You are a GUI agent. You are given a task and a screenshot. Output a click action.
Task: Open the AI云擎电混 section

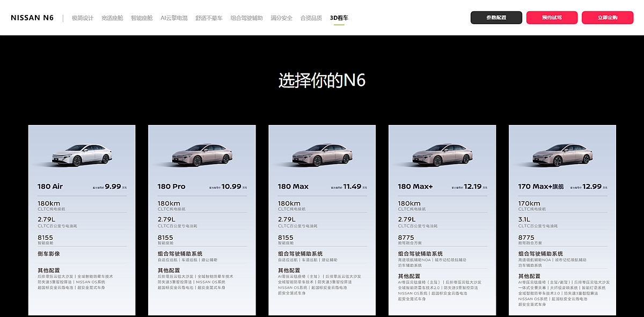pyautogui.click(x=174, y=18)
